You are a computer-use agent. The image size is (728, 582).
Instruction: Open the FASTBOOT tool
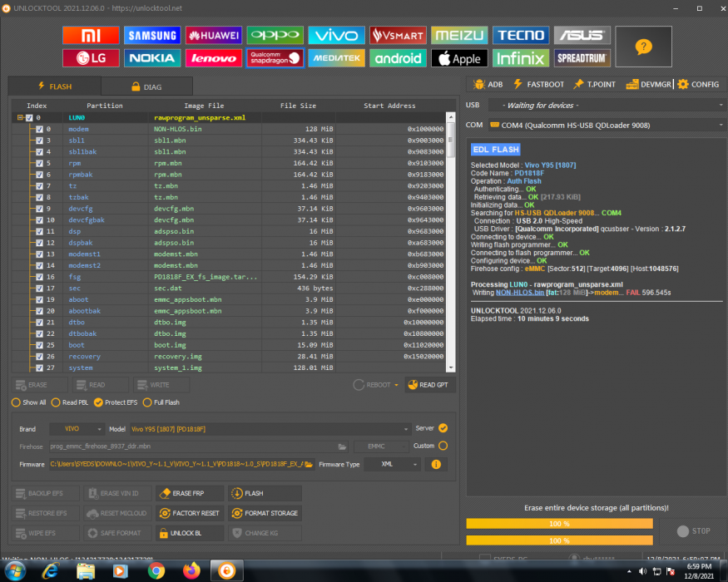click(x=538, y=85)
